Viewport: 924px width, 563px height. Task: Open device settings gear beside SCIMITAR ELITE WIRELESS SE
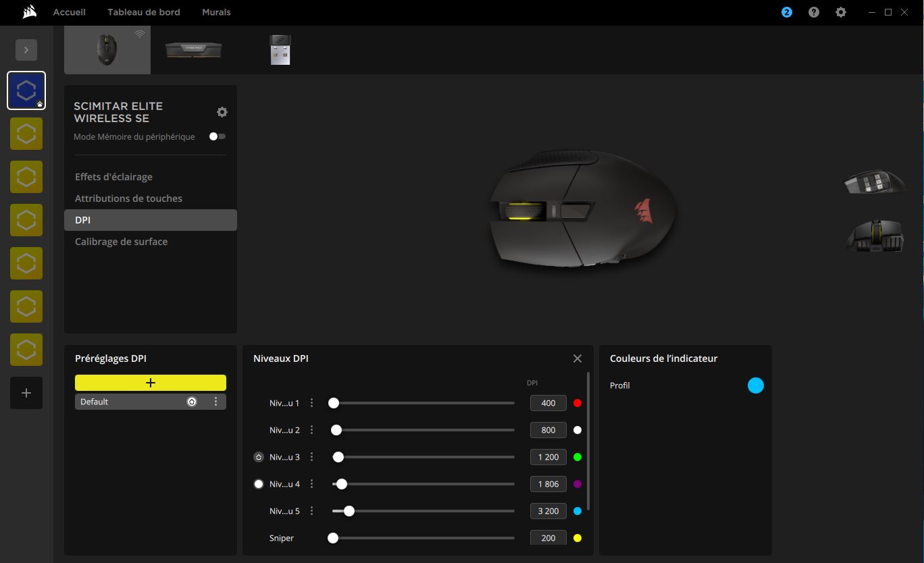[x=222, y=111]
